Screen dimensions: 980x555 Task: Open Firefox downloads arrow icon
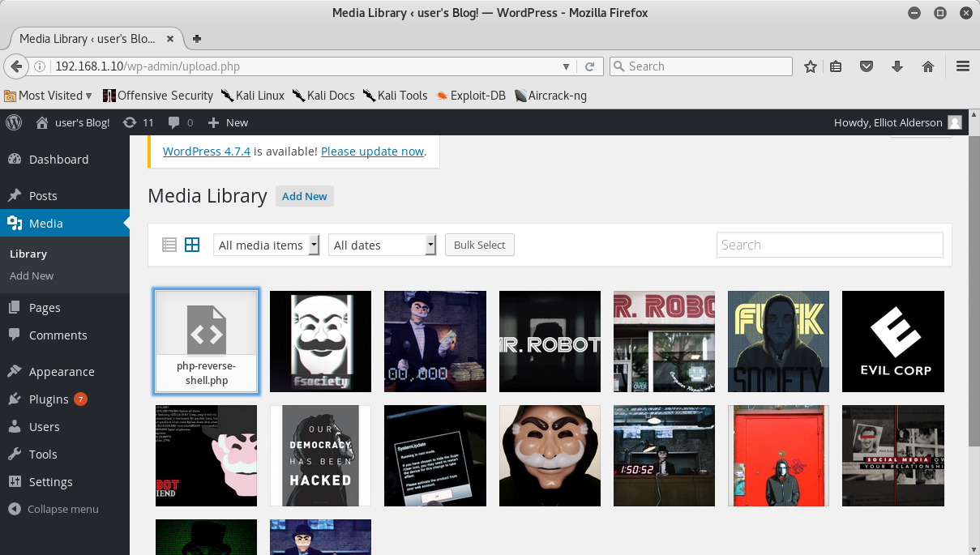897,66
